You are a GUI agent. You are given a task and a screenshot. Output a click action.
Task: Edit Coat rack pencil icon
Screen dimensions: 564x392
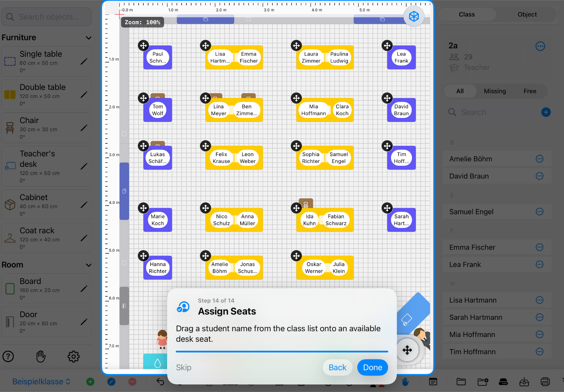coord(84,238)
